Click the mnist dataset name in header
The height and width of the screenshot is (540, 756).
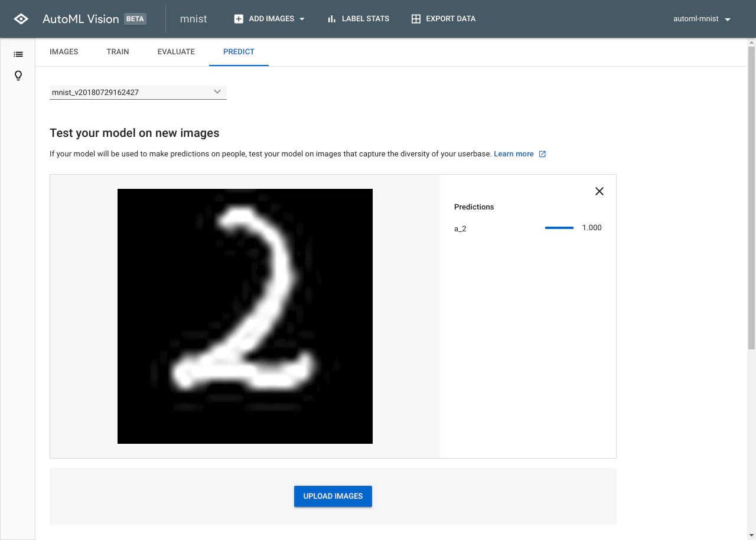[193, 19]
